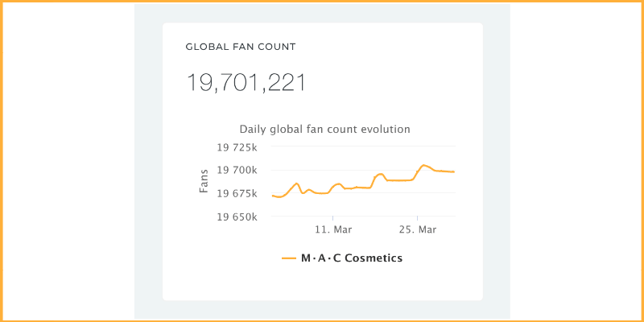Click the 11. Mar x-axis label

click(333, 229)
